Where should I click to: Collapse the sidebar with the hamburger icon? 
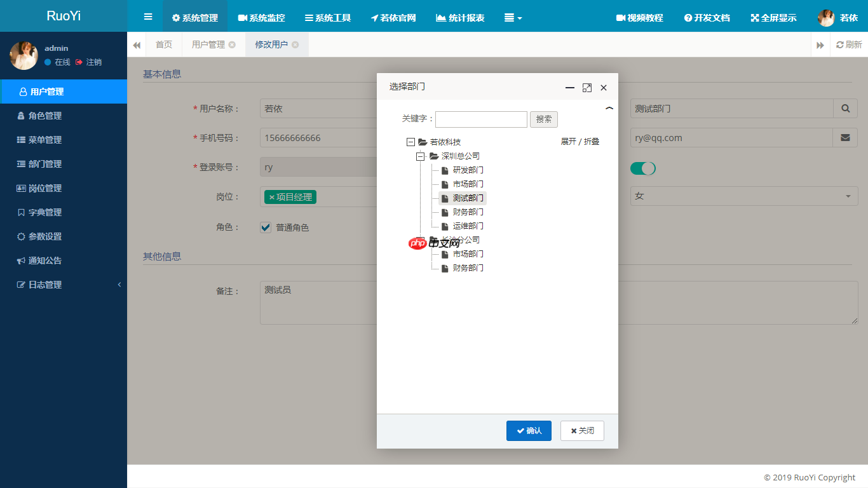(x=147, y=17)
